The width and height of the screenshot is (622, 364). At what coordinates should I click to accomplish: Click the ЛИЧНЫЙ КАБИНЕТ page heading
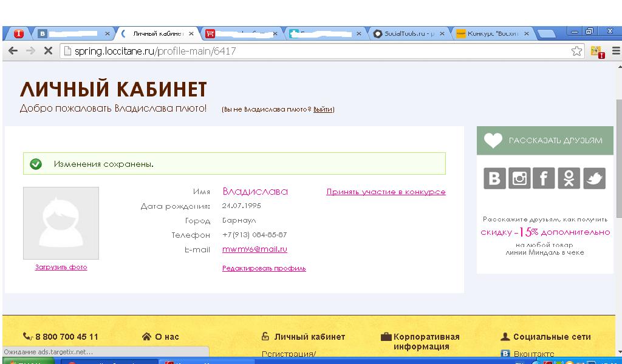(114, 89)
